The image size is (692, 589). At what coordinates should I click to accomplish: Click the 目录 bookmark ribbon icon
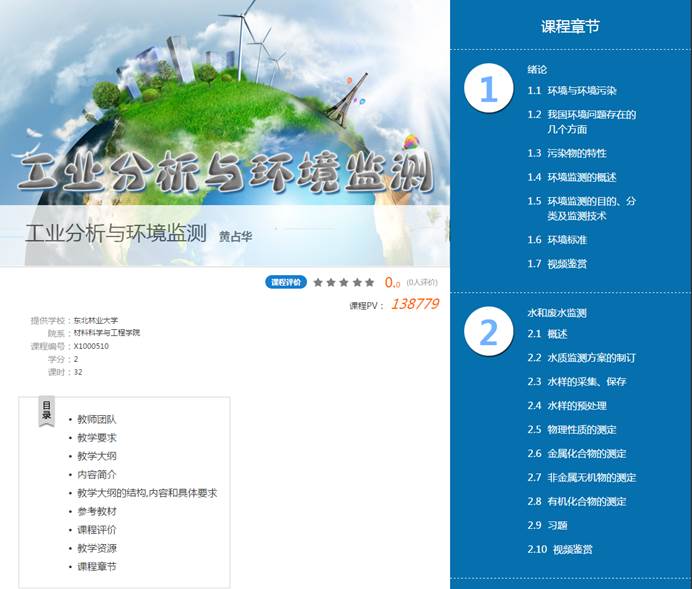pos(47,411)
